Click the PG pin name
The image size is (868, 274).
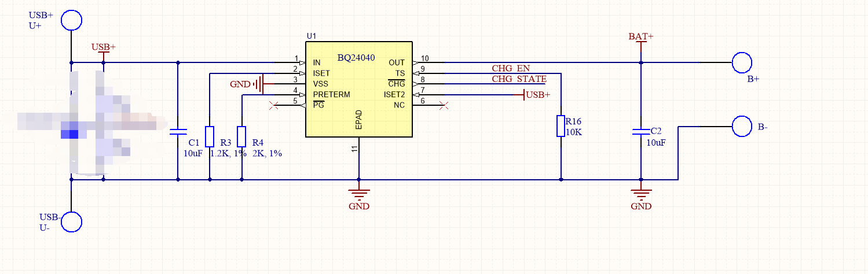[318, 105]
